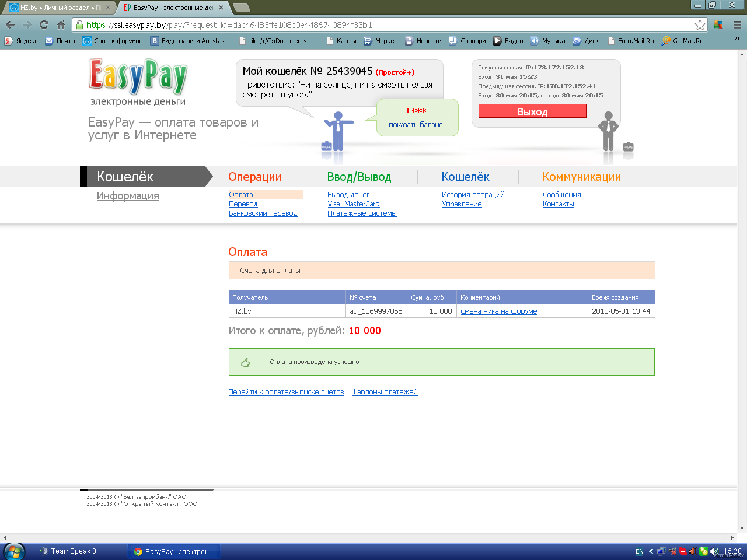
Task: Click Перейти к оплате/выписке счетов
Action: click(286, 392)
